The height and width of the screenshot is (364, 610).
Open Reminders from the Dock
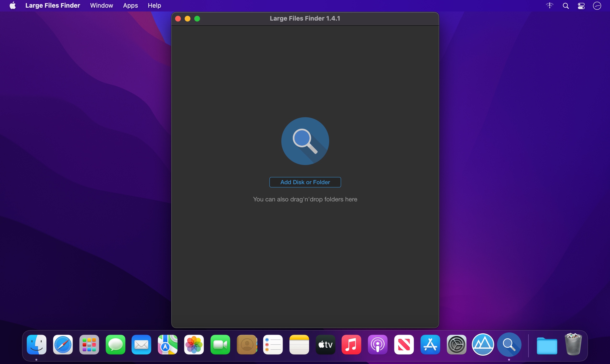pos(273,345)
